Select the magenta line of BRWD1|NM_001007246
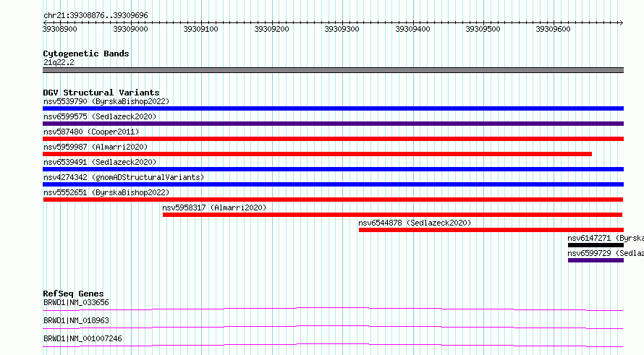This screenshot has width=644, height=355. pos(333,345)
